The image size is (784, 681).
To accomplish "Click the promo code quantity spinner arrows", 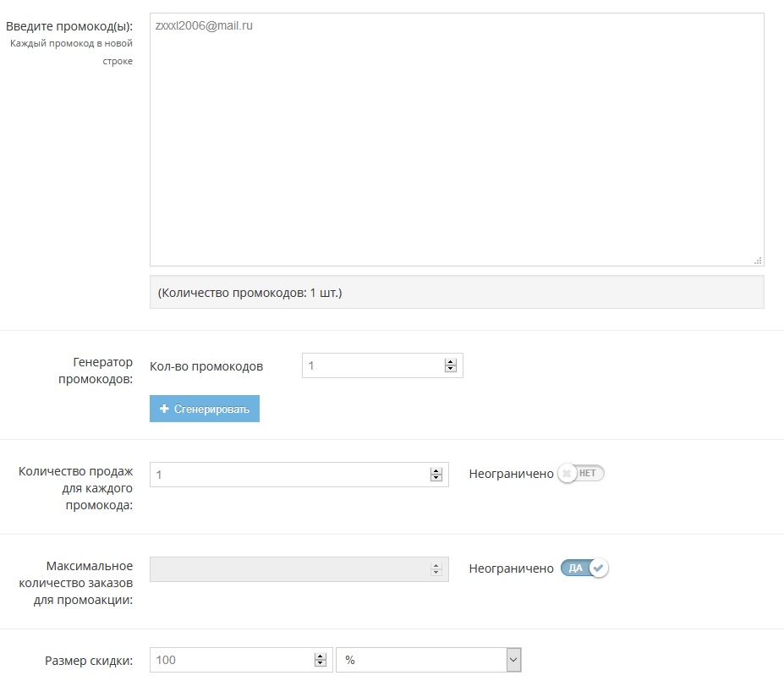I will [x=451, y=365].
